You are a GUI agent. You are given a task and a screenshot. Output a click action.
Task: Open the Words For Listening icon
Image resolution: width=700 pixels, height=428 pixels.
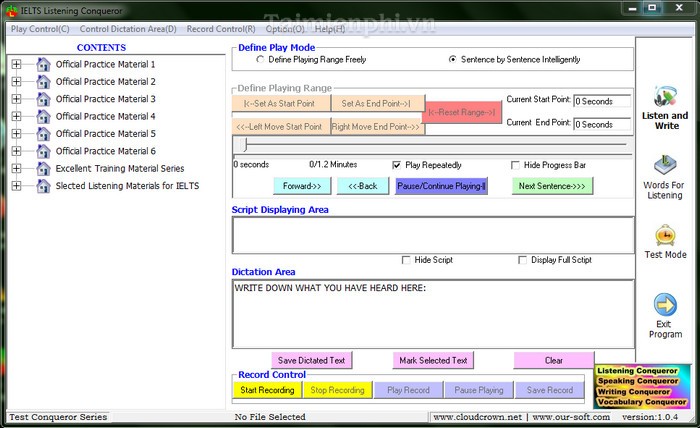[665, 166]
